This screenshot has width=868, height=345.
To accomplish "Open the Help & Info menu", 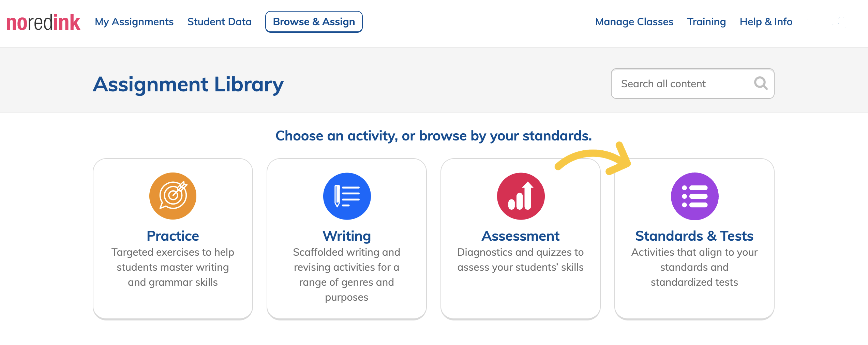I will [x=766, y=22].
